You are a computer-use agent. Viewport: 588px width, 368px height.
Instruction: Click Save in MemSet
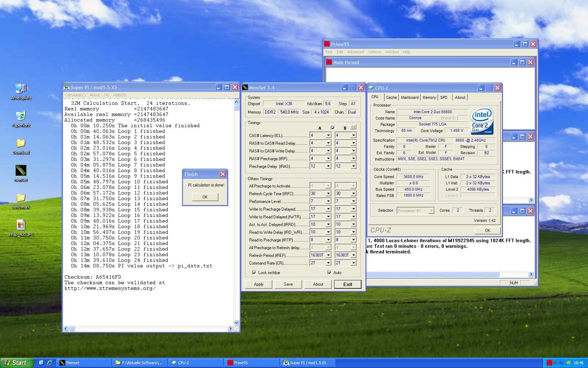coord(288,284)
